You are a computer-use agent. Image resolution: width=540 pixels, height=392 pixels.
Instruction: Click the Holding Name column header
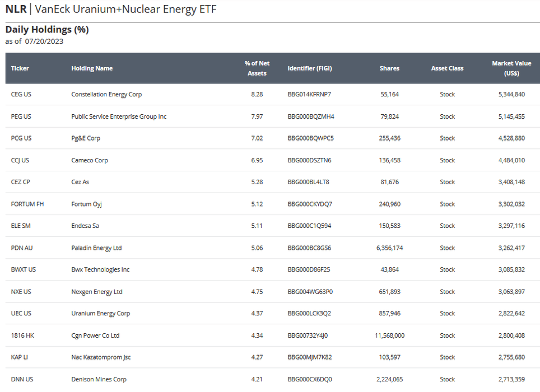pyautogui.click(x=92, y=68)
